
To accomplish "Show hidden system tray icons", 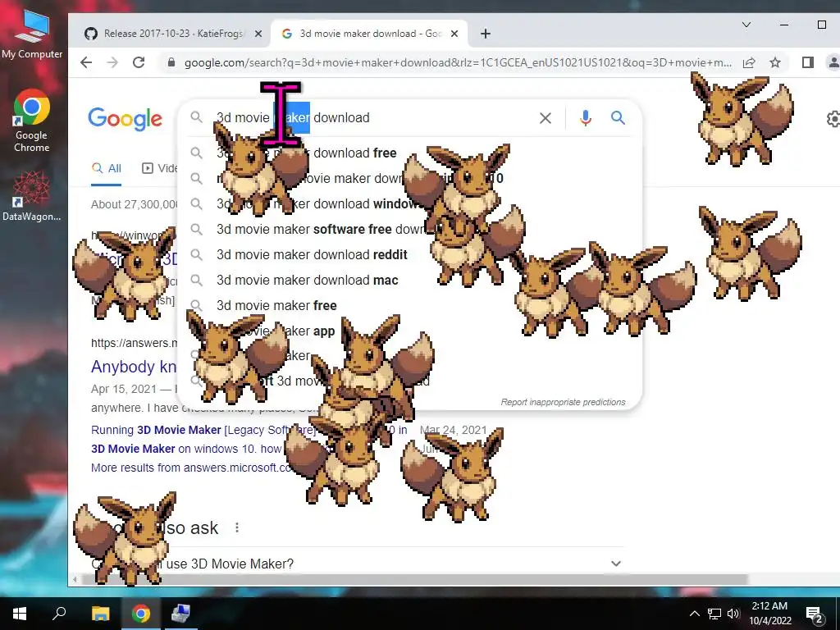I will tap(694, 614).
